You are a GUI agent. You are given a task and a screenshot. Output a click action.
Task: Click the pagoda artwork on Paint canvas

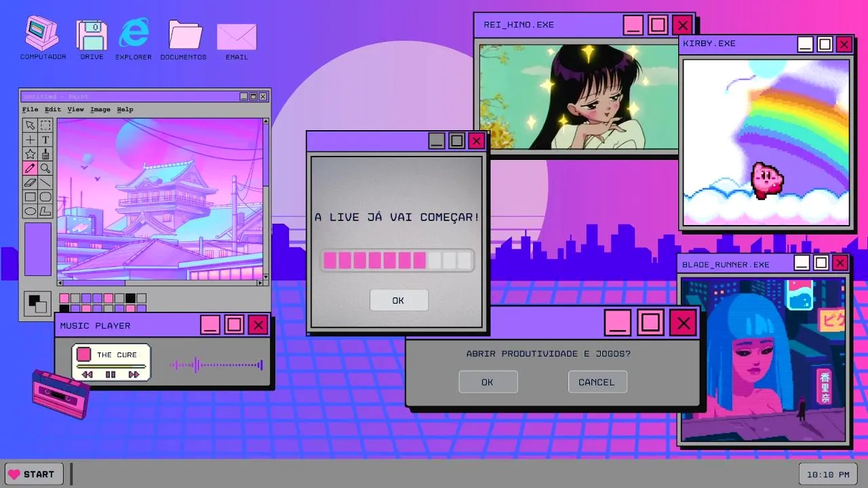[160, 199]
